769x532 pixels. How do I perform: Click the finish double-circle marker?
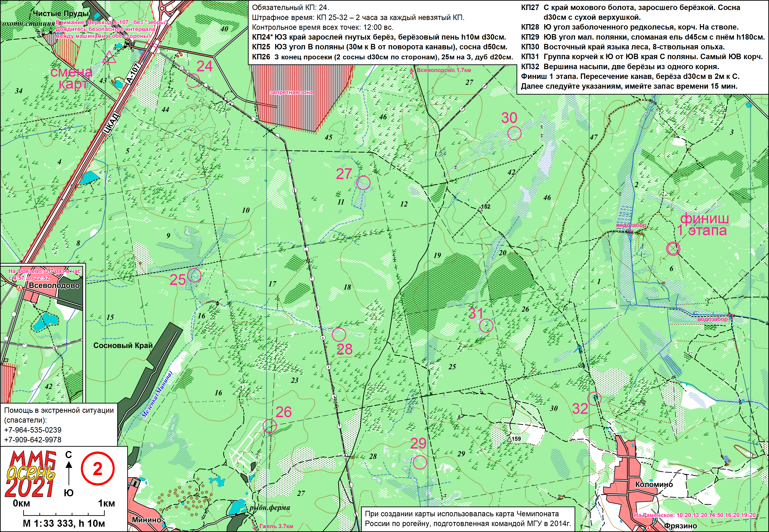(673, 249)
